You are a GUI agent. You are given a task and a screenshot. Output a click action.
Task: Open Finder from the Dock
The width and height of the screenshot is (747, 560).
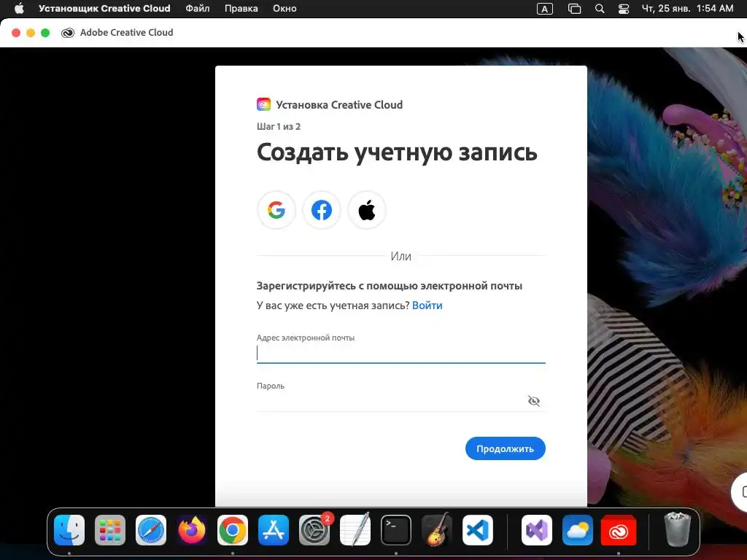pyautogui.click(x=69, y=530)
